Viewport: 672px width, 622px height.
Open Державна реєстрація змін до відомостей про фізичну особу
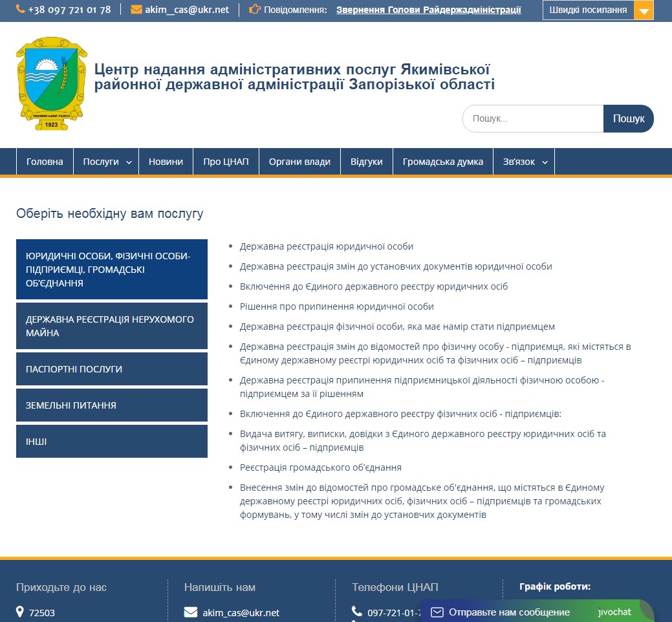435,354
